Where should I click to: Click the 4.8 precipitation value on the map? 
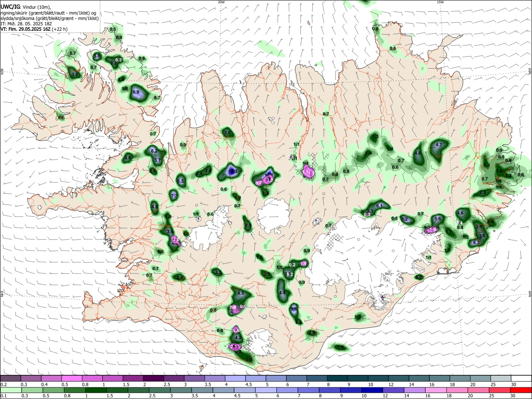(155, 207)
